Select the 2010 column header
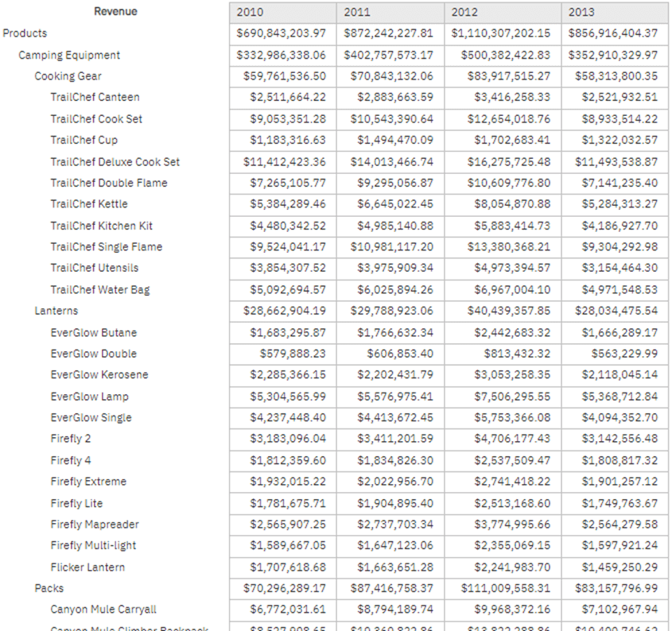The width and height of the screenshot is (672, 631). 283,12
